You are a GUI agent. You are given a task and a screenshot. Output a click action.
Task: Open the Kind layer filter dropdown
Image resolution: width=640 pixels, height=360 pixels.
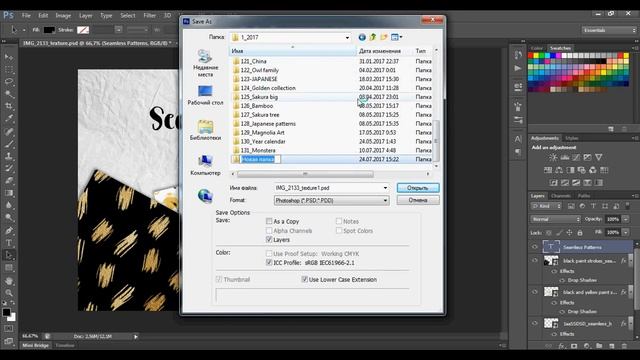[x=546, y=206]
